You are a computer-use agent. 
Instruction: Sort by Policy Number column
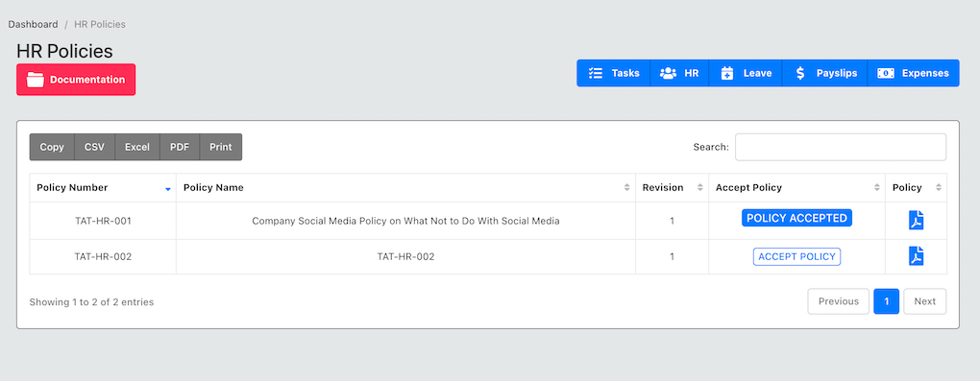click(103, 187)
